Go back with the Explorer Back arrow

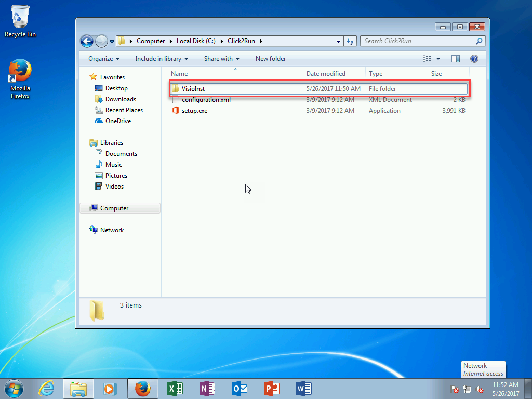coord(87,42)
